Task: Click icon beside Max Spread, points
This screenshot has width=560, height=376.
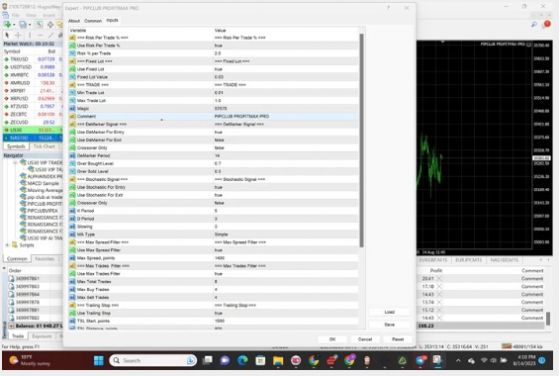Action: [x=72, y=258]
